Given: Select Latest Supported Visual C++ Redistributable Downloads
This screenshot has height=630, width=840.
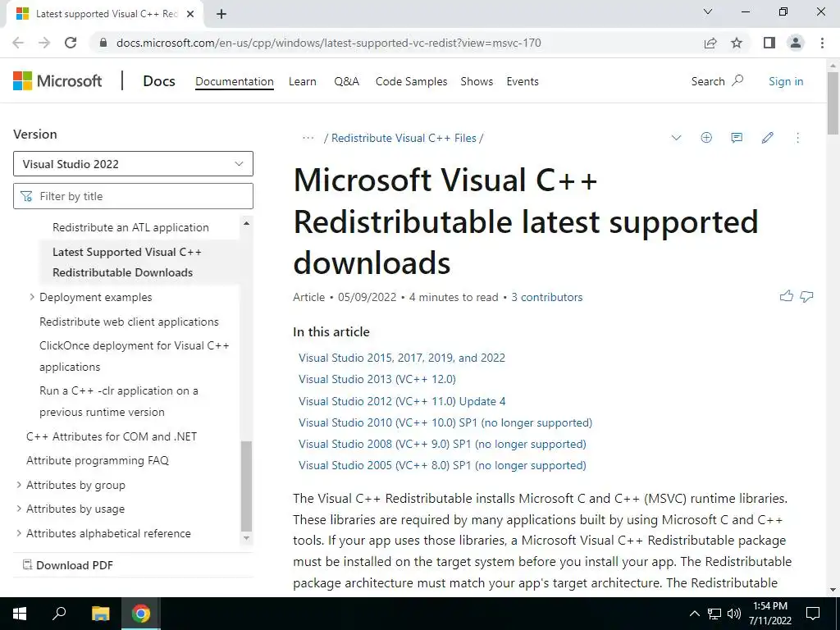Looking at the screenshot, I should tap(127, 262).
